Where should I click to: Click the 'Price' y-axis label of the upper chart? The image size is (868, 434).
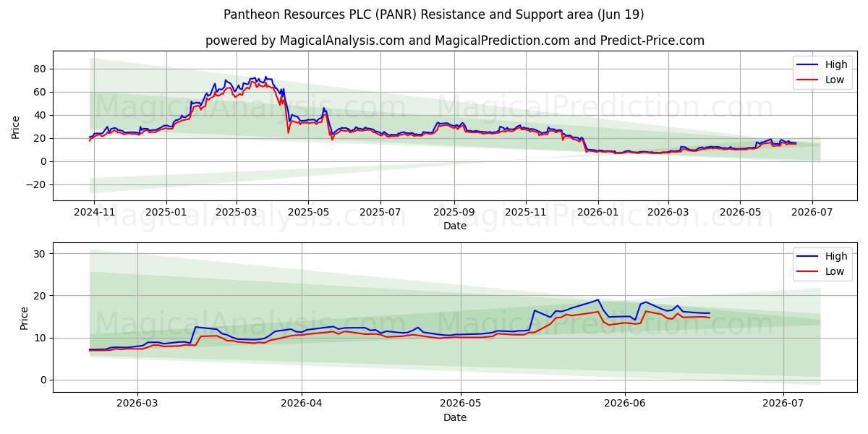pos(16,126)
